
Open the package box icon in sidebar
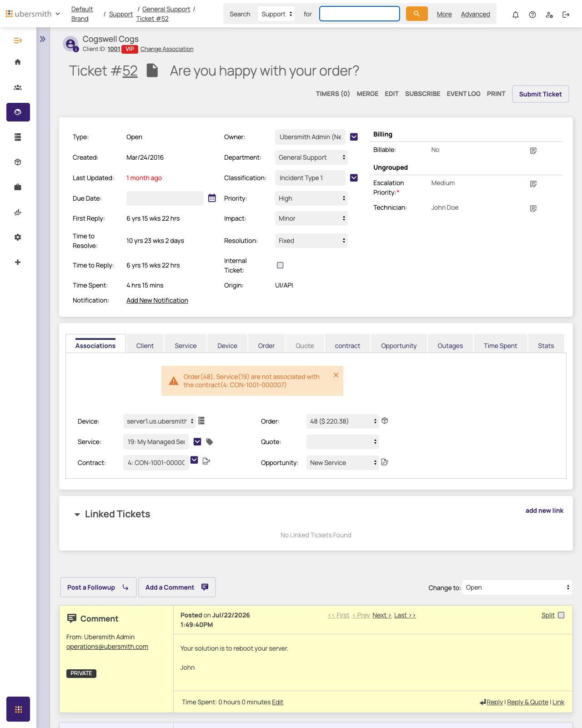click(x=18, y=162)
